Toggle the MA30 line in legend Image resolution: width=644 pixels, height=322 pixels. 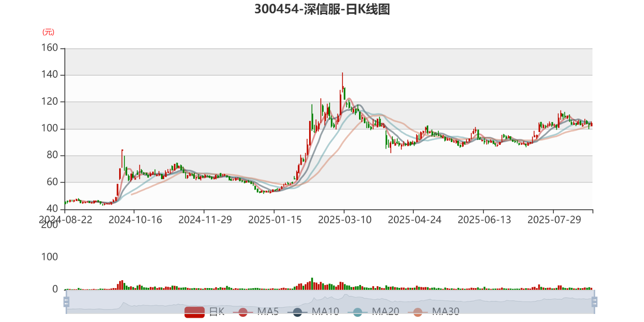433,312
